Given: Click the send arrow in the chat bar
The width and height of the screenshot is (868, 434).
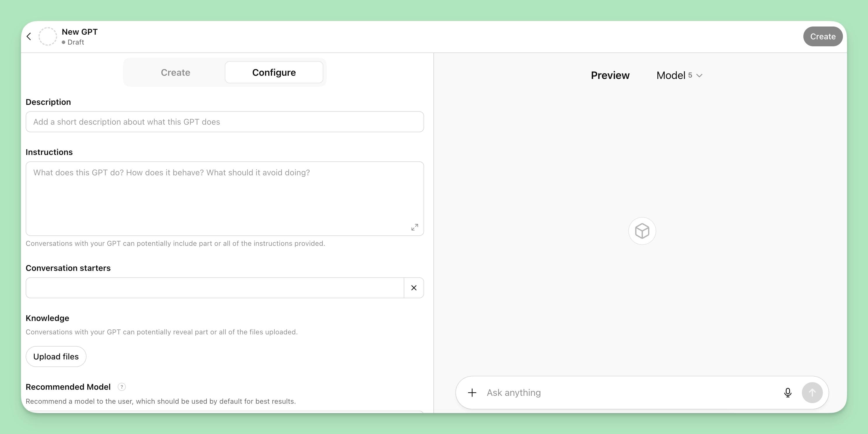Looking at the screenshot, I should coord(812,392).
